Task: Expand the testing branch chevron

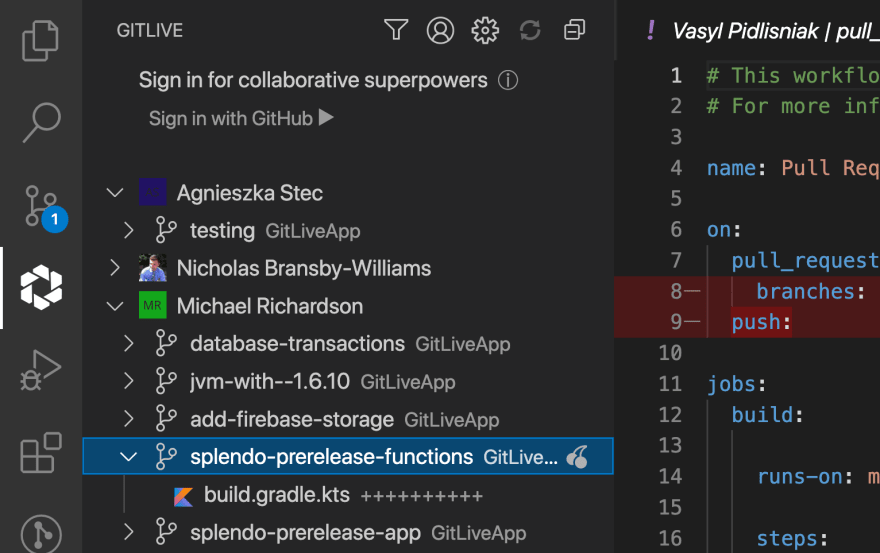Action: [129, 230]
